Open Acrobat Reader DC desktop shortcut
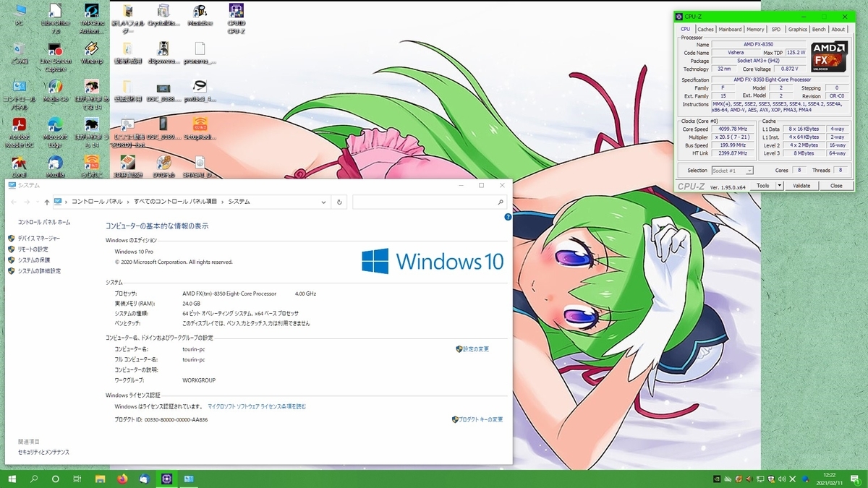The width and height of the screenshot is (868, 488). coord(20,132)
